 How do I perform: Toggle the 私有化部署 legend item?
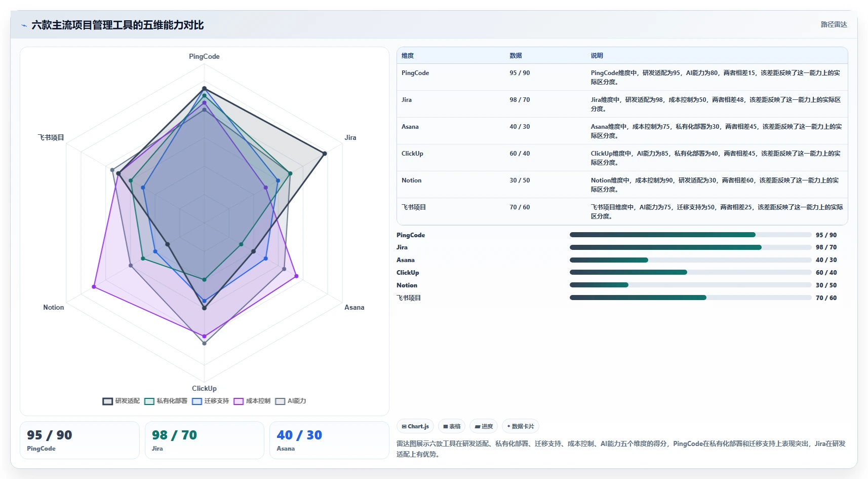coord(166,401)
